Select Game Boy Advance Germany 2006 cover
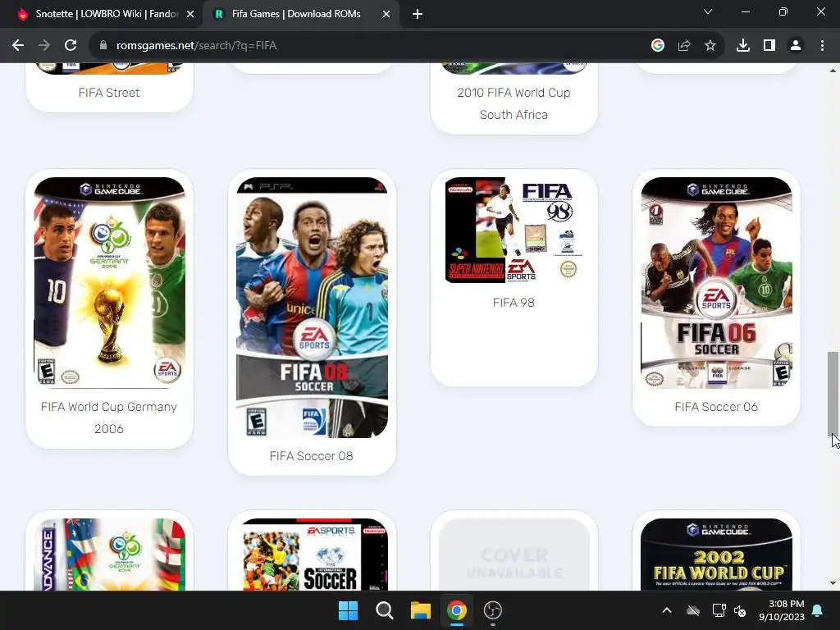The image size is (840, 630). tap(109, 555)
